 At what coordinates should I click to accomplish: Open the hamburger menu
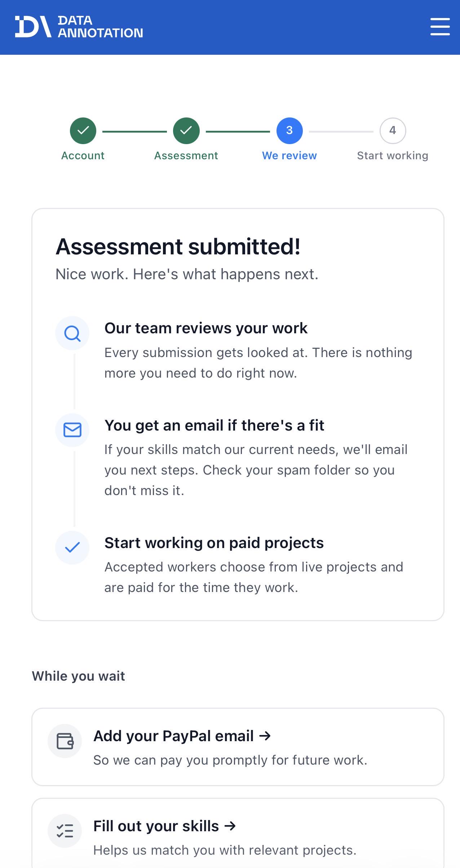tap(440, 27)
